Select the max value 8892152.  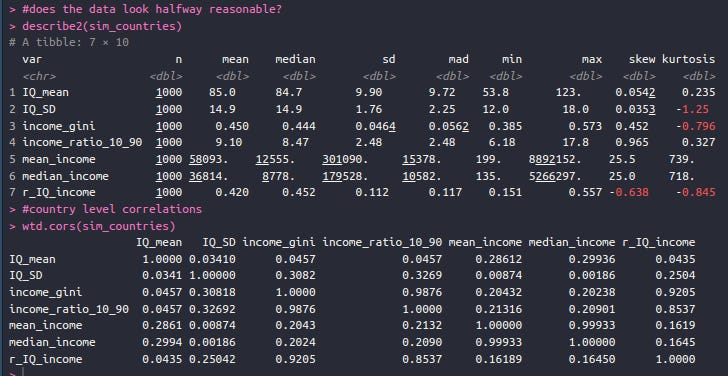(555, 159)
